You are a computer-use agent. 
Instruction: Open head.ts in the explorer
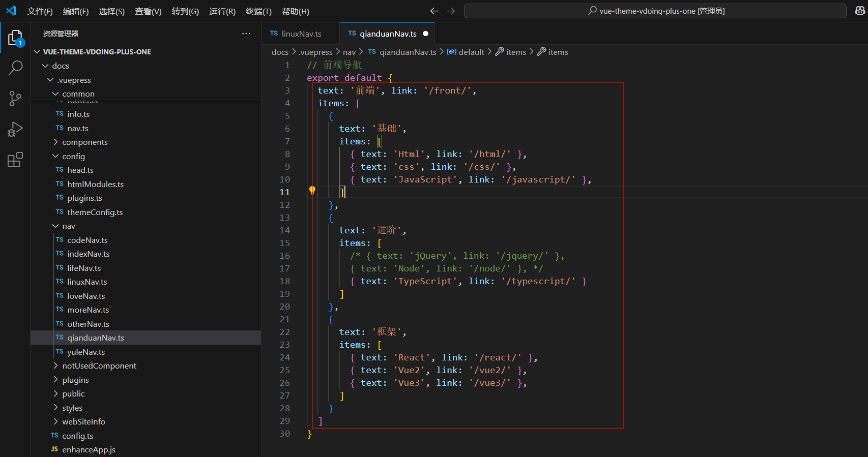[x=146, y=170]
